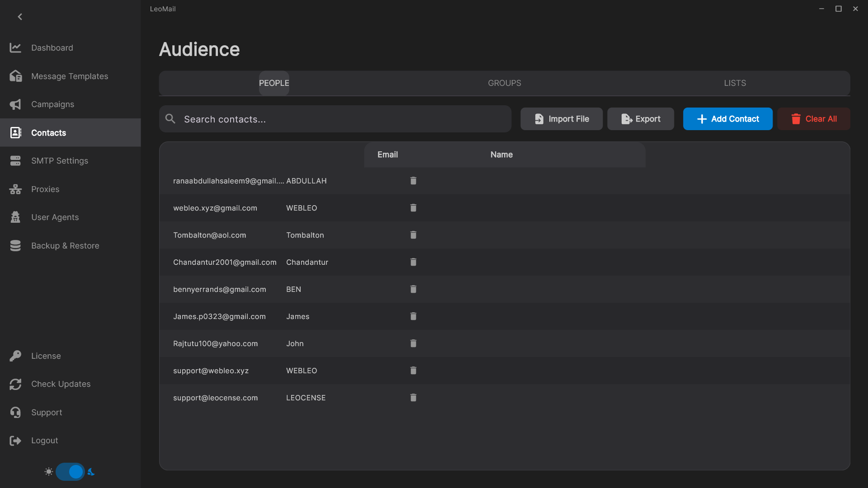
Task: Delete support@webleo.xyz contact via trash icon
Action: (413, 371)
